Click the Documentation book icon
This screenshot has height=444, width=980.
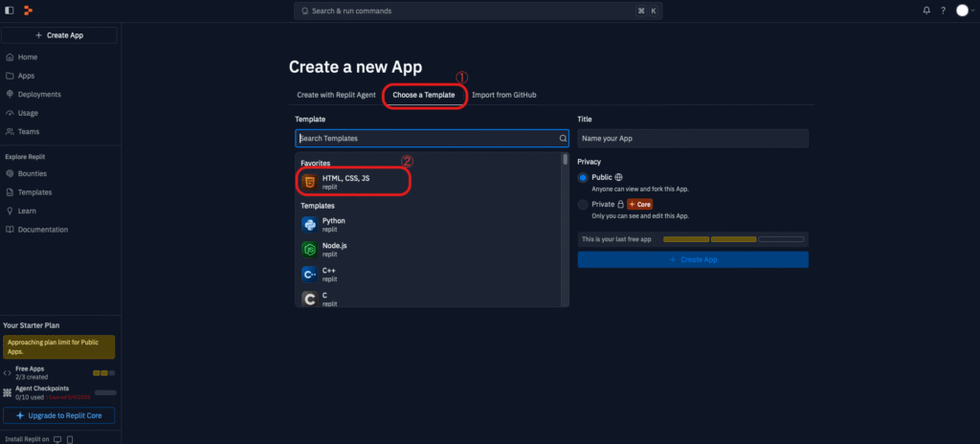10,230
